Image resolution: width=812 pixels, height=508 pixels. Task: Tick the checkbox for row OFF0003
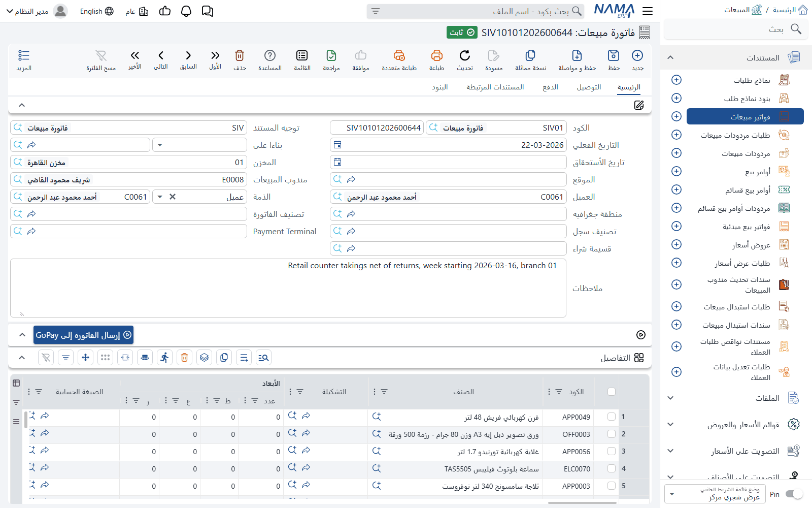(x=612, y=434)
